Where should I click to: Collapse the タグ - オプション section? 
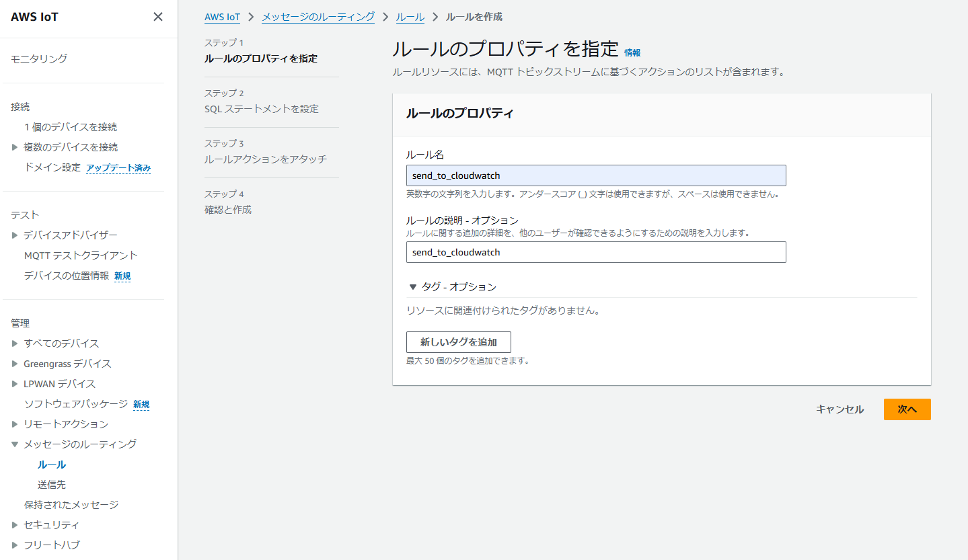tap(413, 287)
